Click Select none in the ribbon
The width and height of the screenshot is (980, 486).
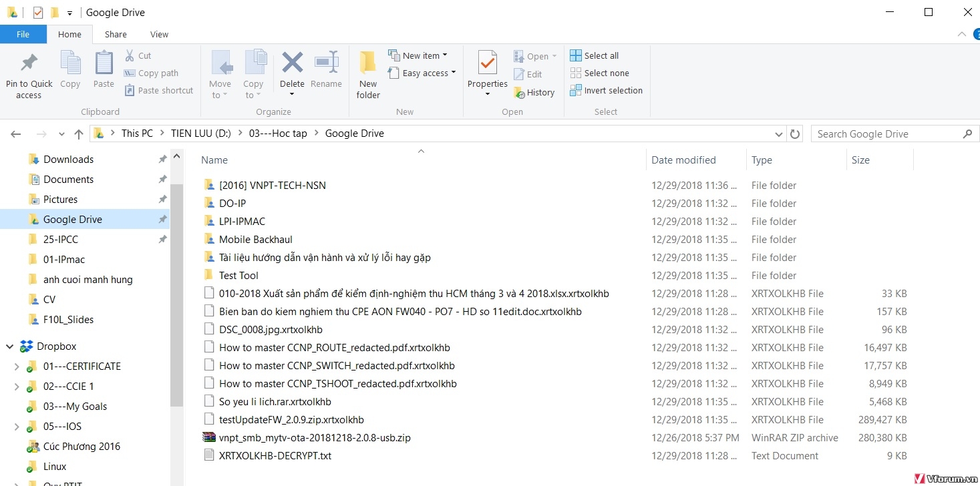tap(600, 73)
